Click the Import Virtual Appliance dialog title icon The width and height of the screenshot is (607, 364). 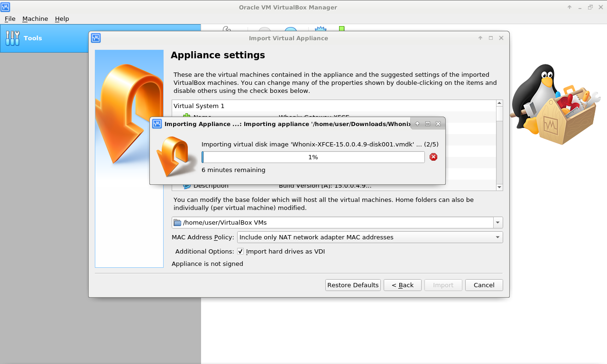[x=96, y=38]
